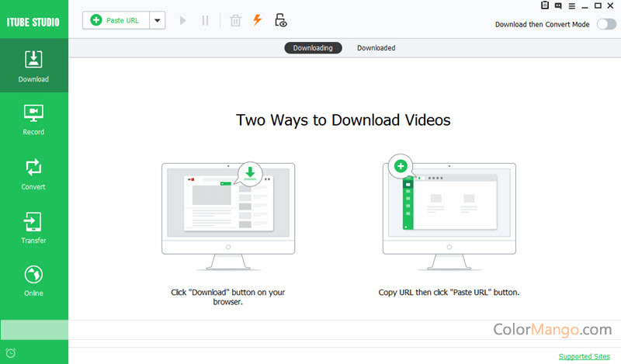Screen dimensions: 621x364
Task: Open the notes icon in title bar
Action: click(545, 5)
